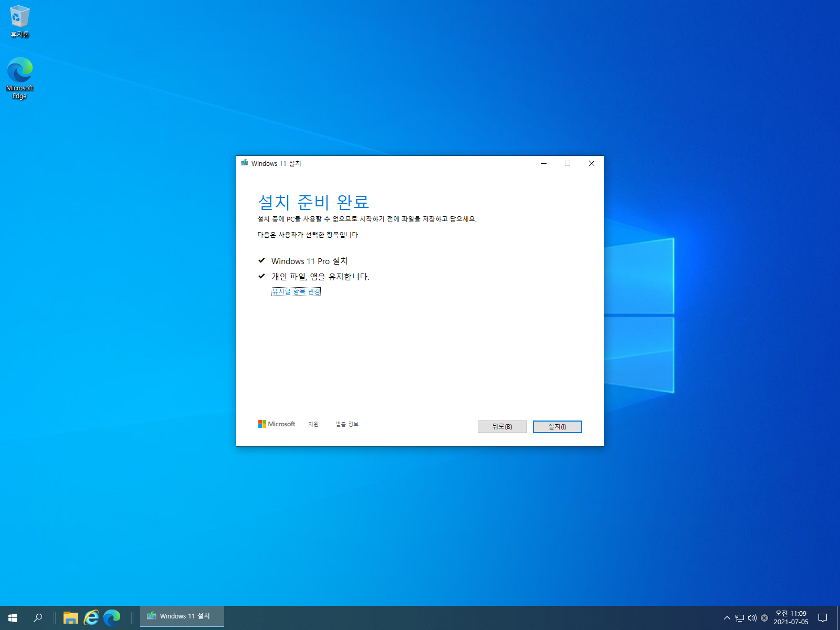Select the Microsoft Edge desktop shortcut
Viewport: 840px width, 630px height.
point(20,78)
